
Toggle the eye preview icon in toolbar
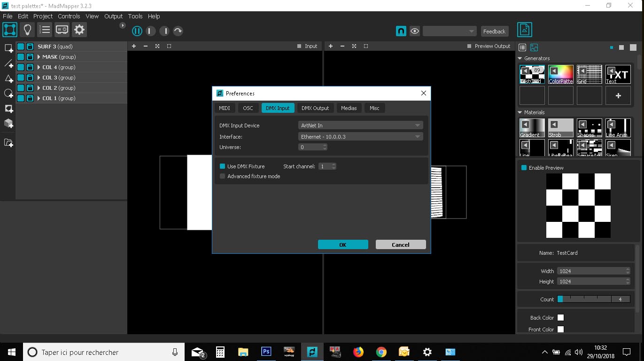coord(414,31)
